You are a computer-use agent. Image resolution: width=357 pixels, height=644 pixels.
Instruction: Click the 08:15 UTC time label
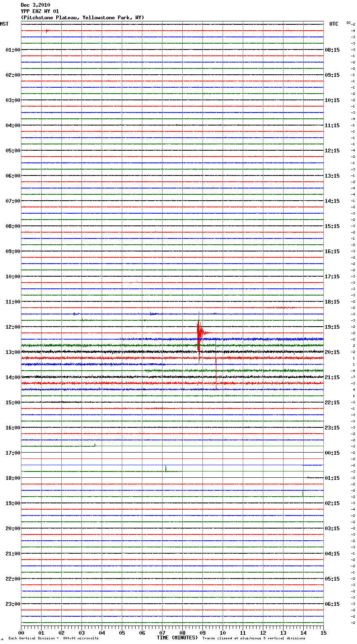(332, 50)
